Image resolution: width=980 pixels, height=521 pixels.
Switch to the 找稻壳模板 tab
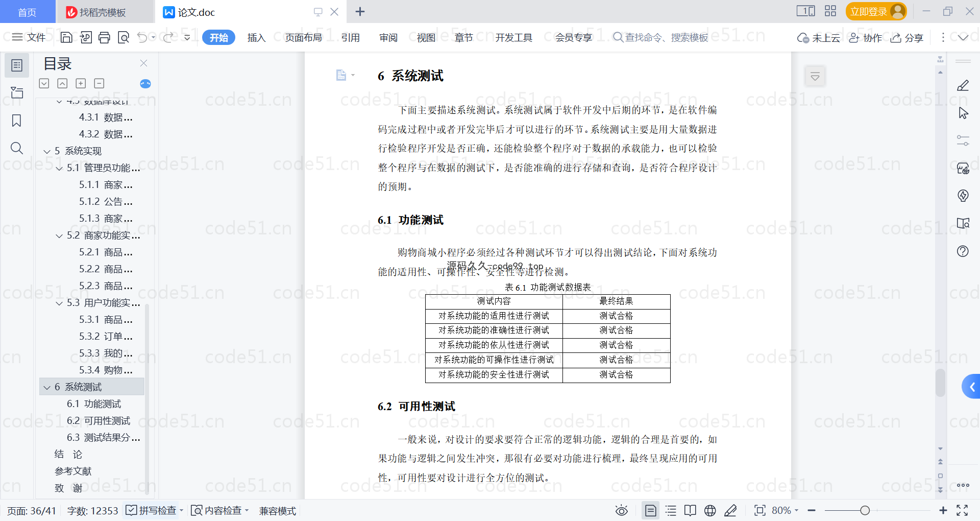[x=105, y=12]
